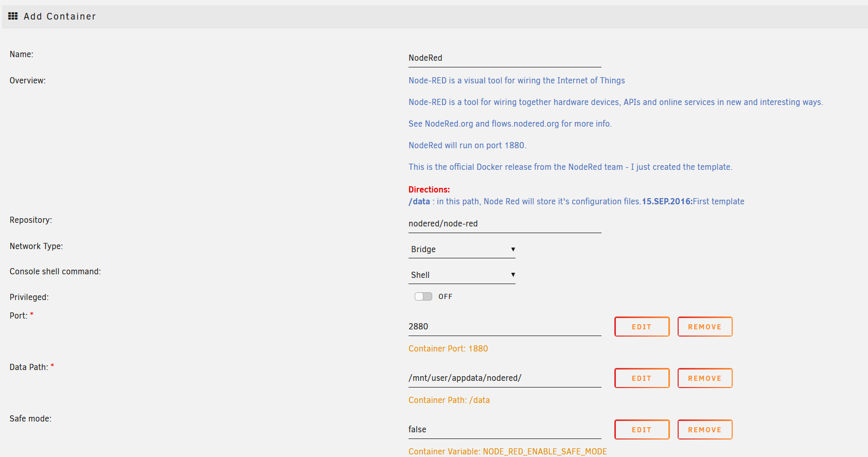Click the text 'Container Path: /data'

(449, 400)
